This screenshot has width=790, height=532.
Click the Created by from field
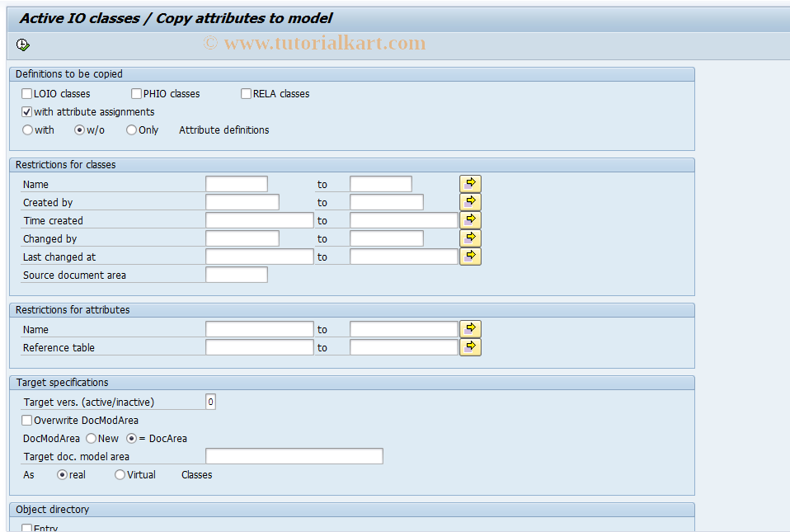(242, 202)
